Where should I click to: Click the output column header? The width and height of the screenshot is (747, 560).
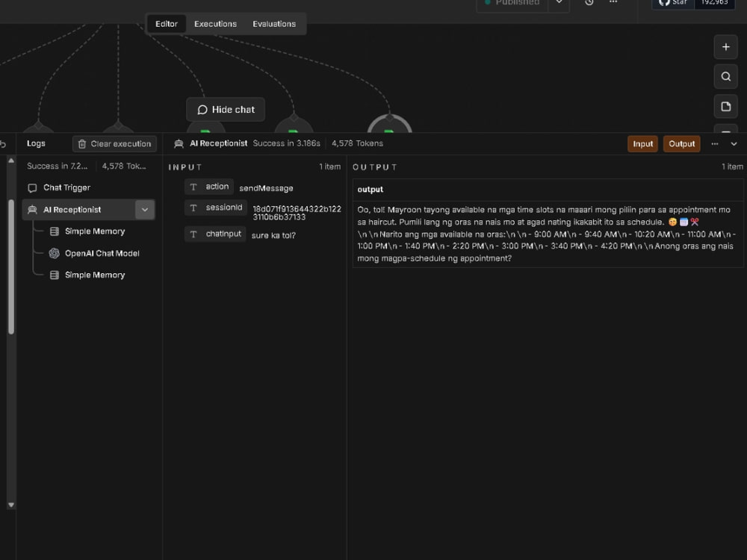tap(371, 190)
